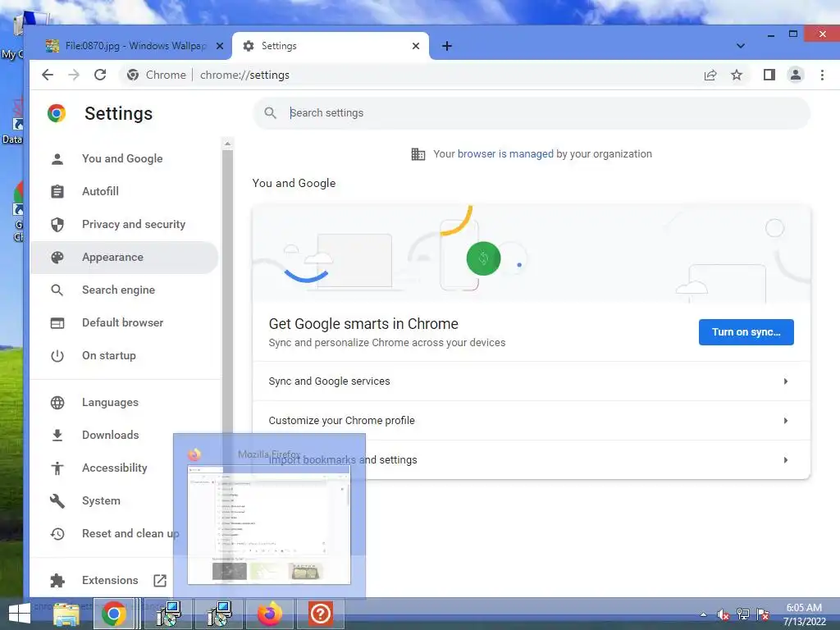Image resolution: width=840 pixels, height=630 pixels.
Task: Click the Privacy and security shield icon
Action: (x=57, y=225)
